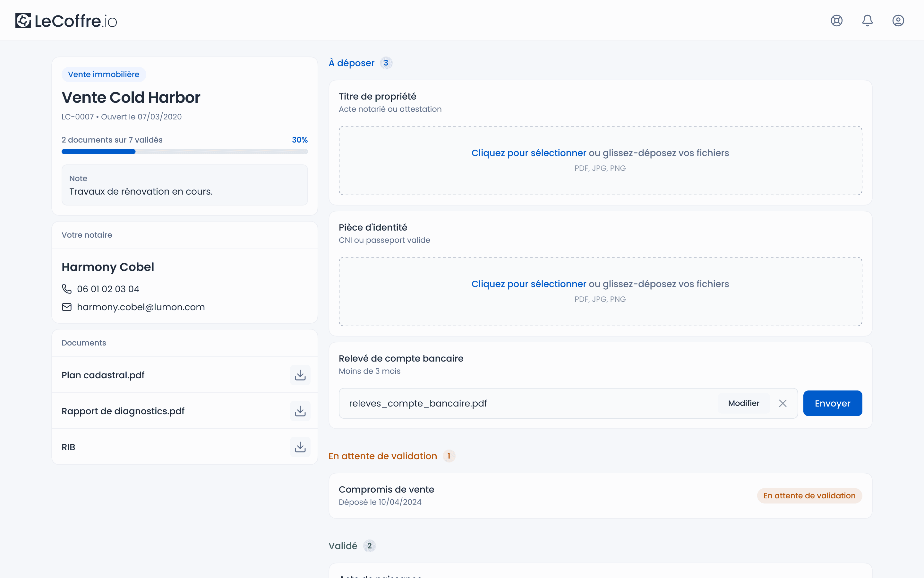Click the Votre notaire card header
The image size is (924, 578).
coord(185,235)
